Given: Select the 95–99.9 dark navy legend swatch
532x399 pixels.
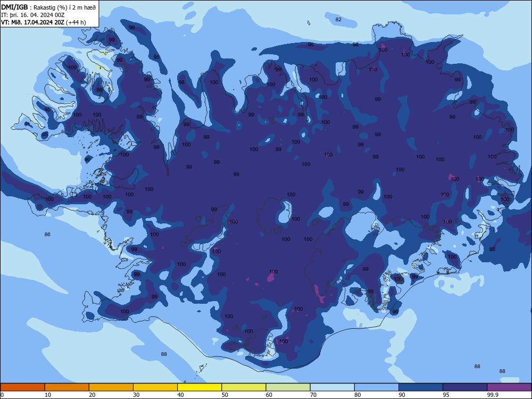Looking at the screenshot, I should [465, 387].
